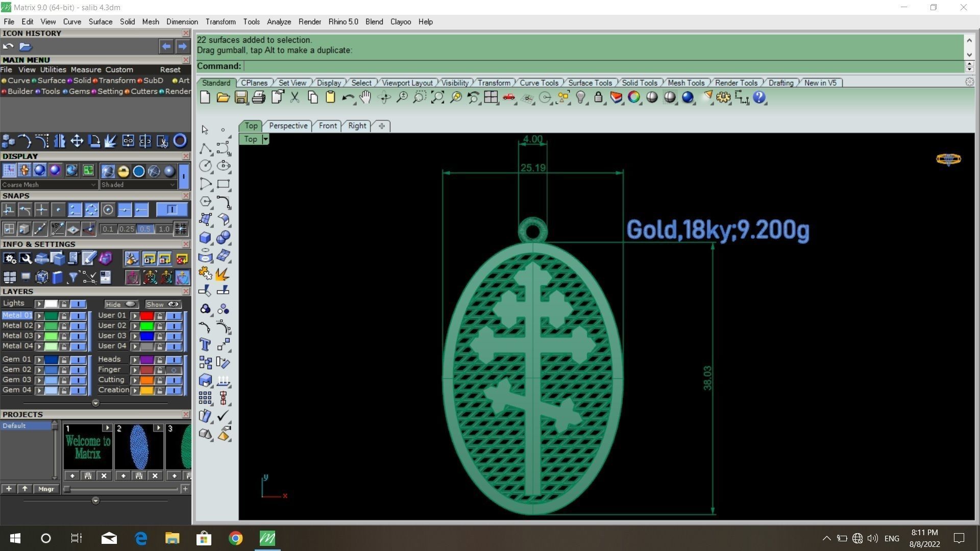Click the Cut scissors icon

pos(295,97)
